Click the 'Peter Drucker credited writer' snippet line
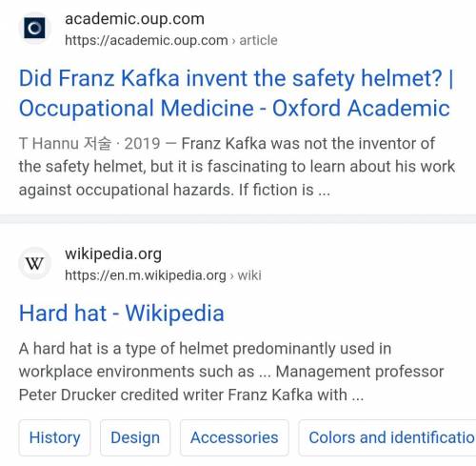 pyautogui.click(x=191, y=395)
